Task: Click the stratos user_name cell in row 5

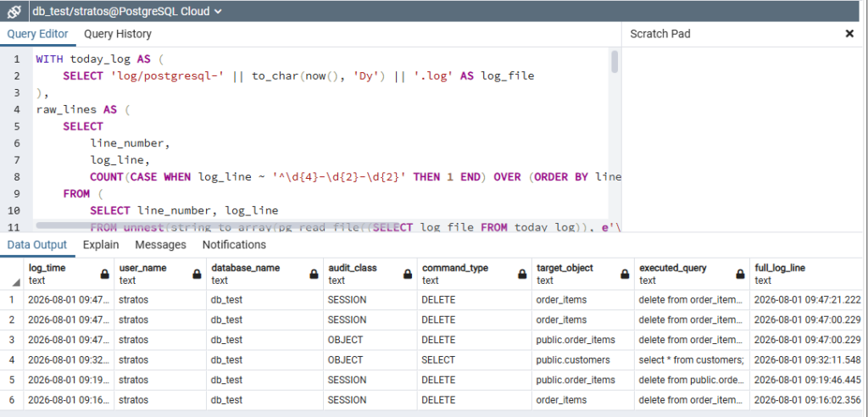Action: click(x=160, y=380)
